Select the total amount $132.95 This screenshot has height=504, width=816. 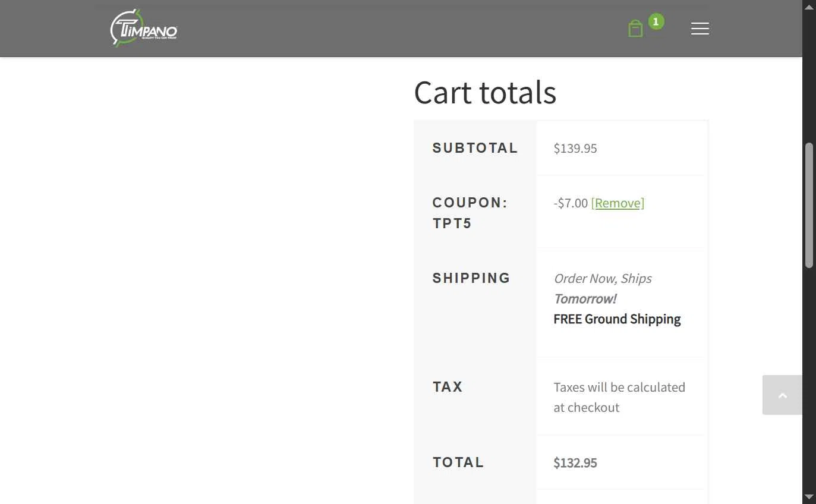[x=575, y=463]
